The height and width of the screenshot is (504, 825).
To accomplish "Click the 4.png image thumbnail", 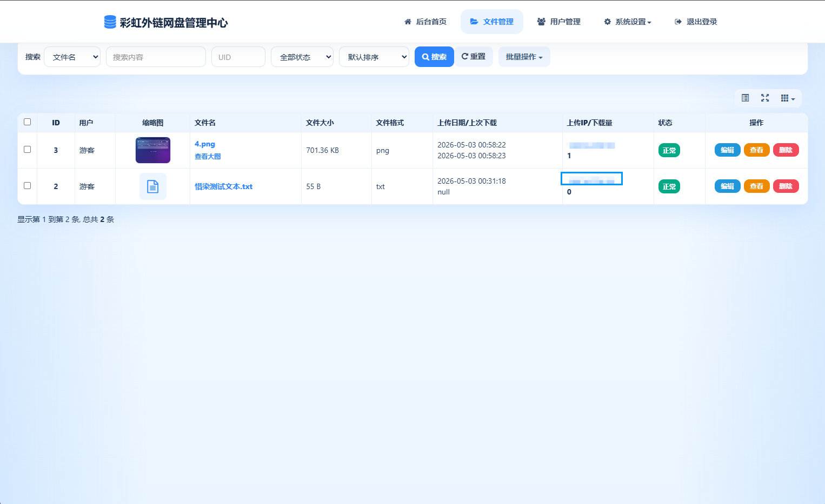I will 153,150.
